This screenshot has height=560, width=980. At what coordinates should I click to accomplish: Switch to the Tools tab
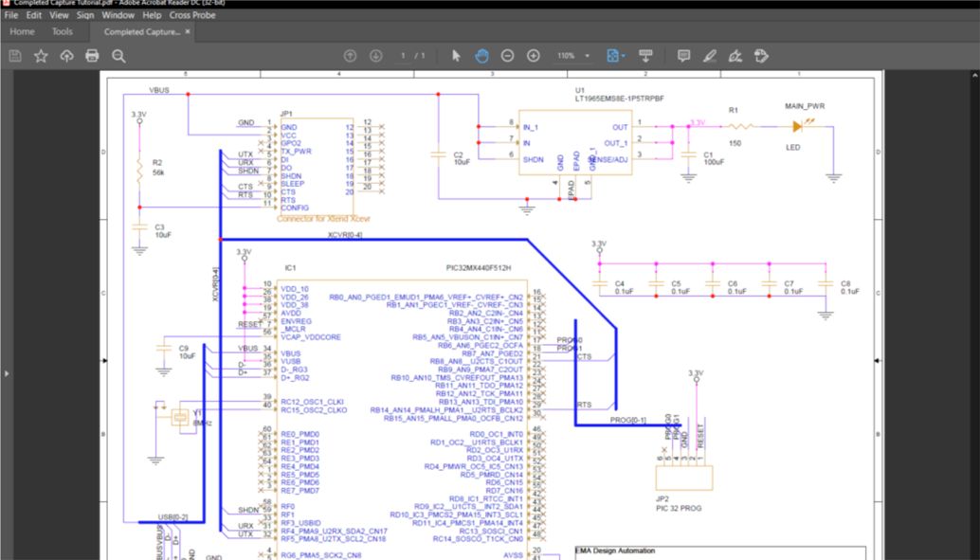click(63, 31)
